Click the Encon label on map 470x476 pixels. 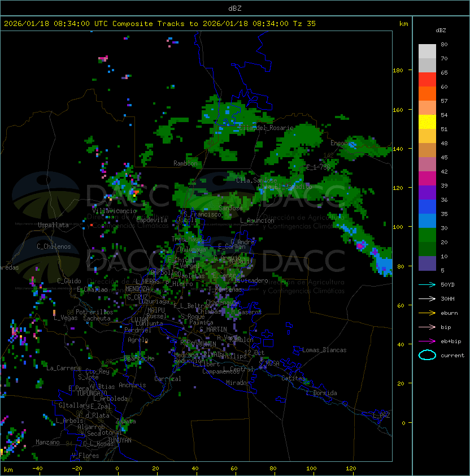tap(339, 143)
